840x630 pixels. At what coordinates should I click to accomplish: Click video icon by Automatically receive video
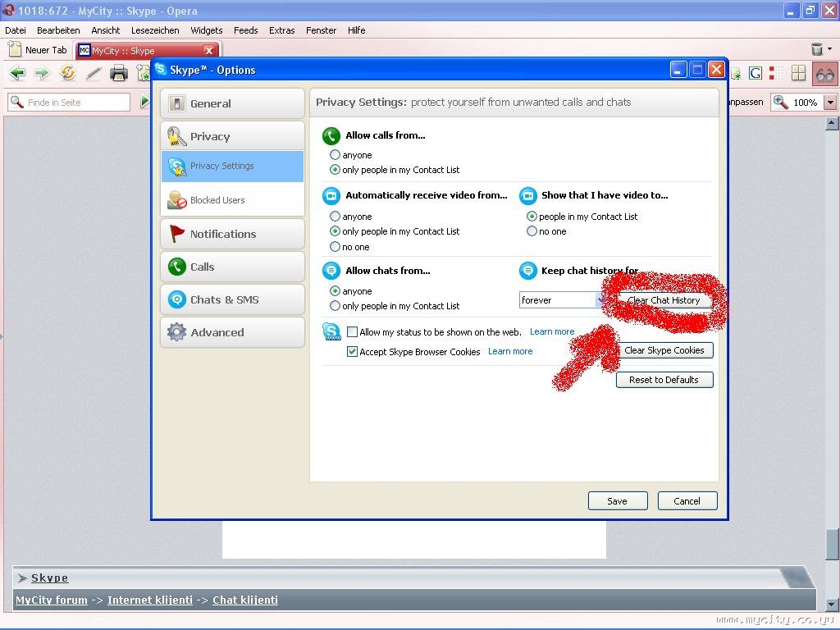point(331,196)
